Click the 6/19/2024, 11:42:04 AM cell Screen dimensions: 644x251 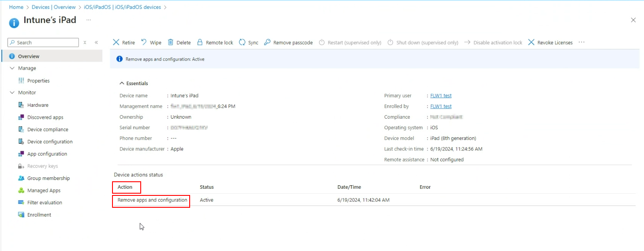pyautogui.click(x=363, y=200)
